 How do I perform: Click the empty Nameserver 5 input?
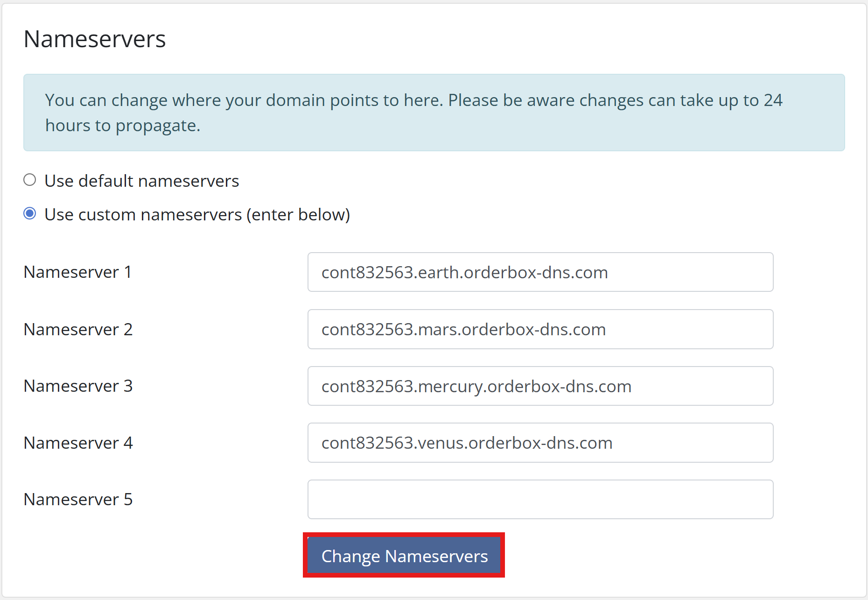point(540,500)
